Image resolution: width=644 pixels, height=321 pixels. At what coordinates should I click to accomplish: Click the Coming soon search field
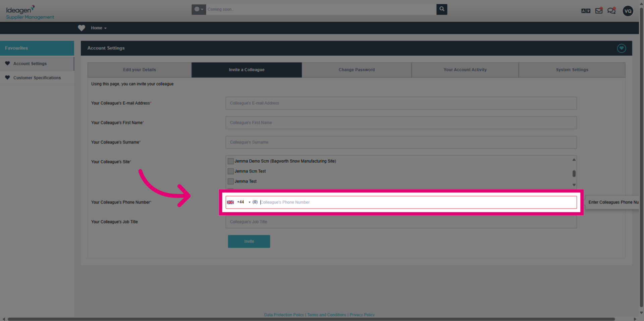(x=321, y=9)
